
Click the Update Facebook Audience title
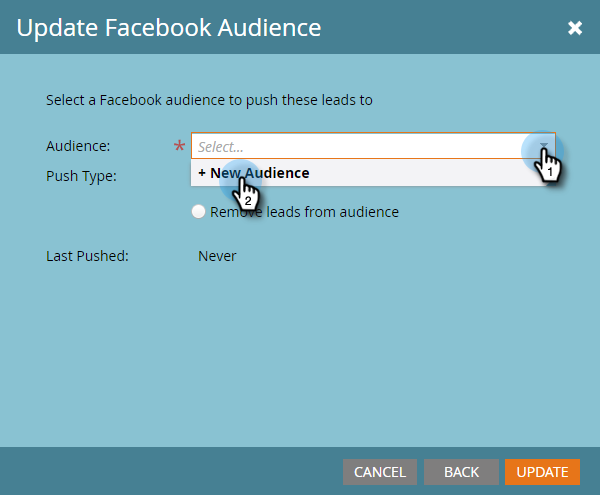coord(169,28)
